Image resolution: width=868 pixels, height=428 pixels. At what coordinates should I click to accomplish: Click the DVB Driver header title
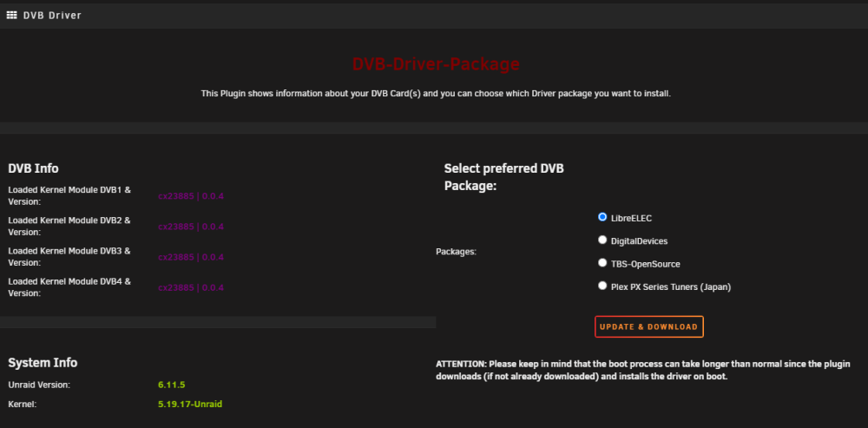point(52,16)
